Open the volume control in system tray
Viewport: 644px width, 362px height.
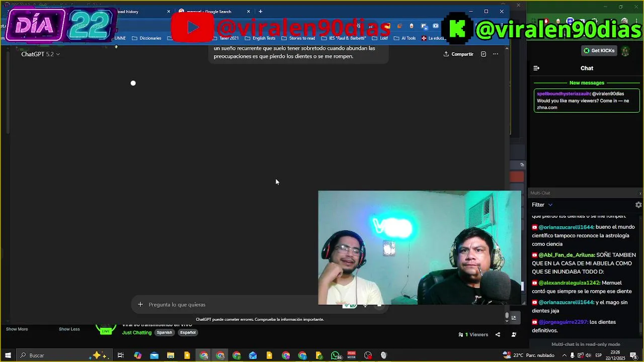(588, 355)
